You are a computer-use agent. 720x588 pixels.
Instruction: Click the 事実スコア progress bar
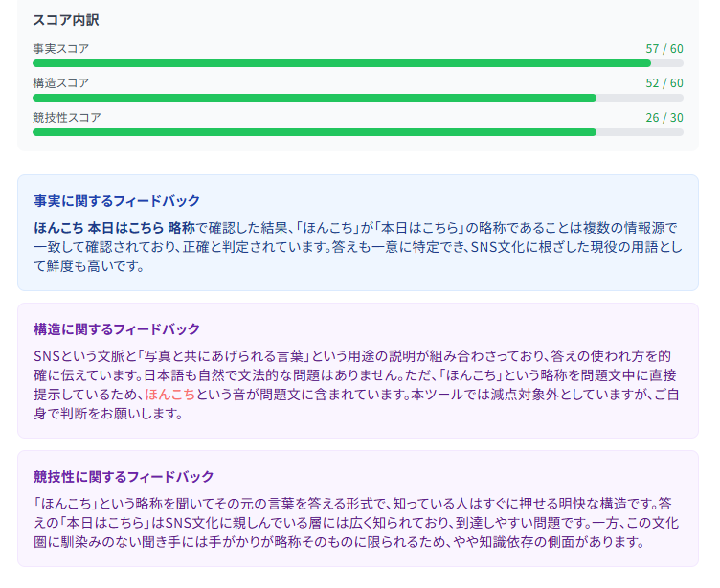tap(358, 63)
